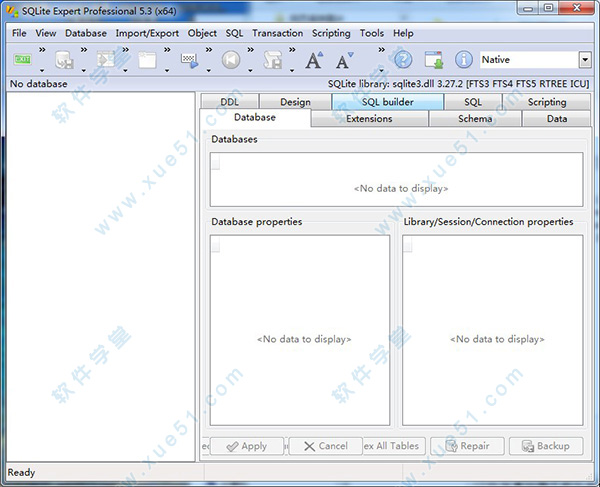Image resolution: width=600 pixels, height=487 pixels.
Task: Switch to the SQL tab
Action: (x=473, y=102)
